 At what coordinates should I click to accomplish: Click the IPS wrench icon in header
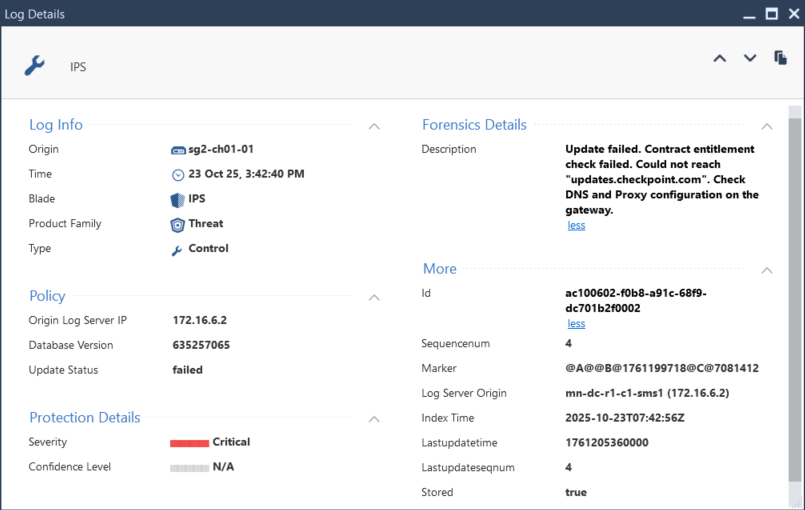coord(34,66)
